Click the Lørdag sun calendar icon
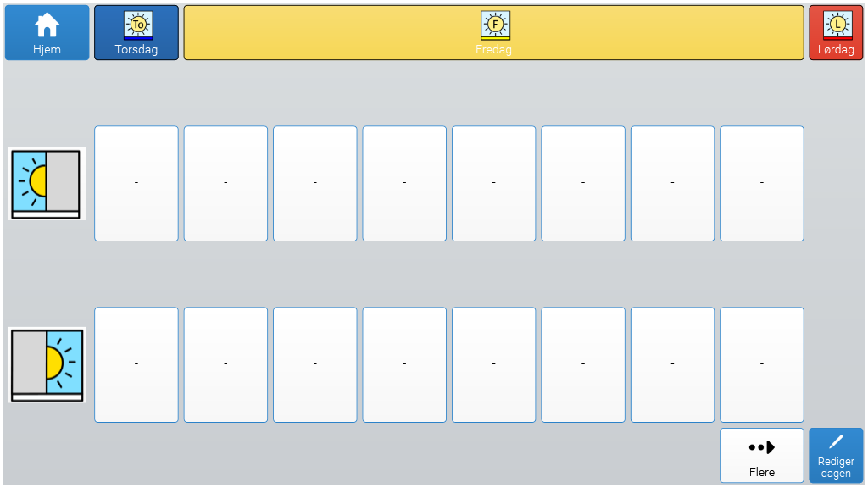The width and height of the screenshot is (868, 488). [x=837, y=25]
